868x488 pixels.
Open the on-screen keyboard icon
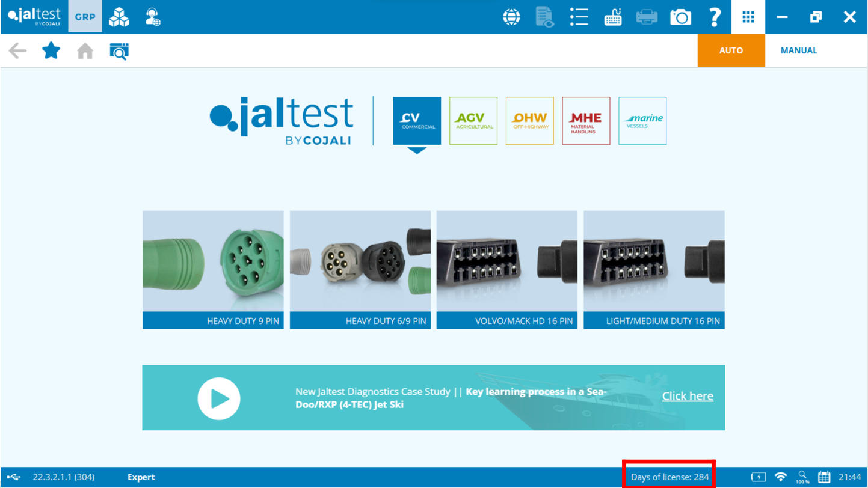click(613, 17)
